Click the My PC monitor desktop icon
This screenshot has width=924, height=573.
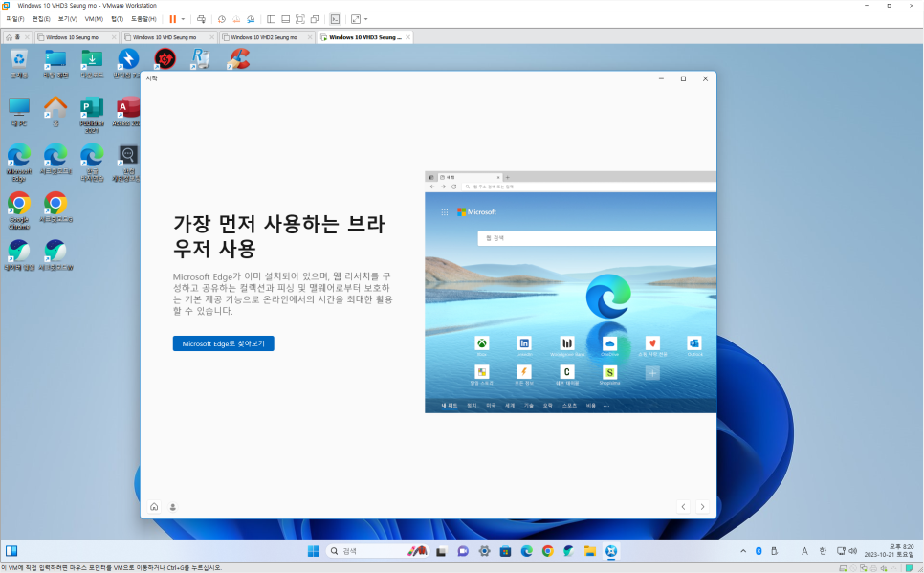point(19,112)
